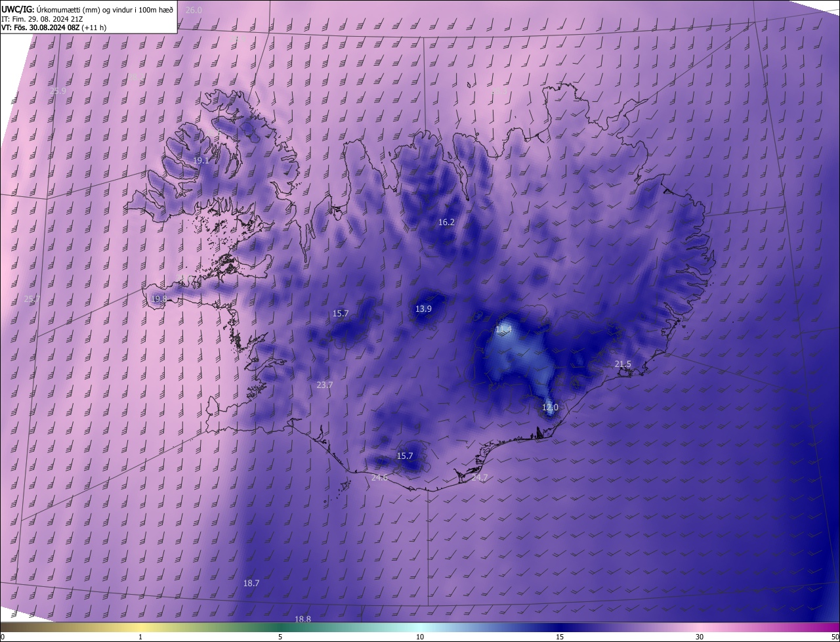Click the 19.1 value on the Westfjords

tap(201, 161)
